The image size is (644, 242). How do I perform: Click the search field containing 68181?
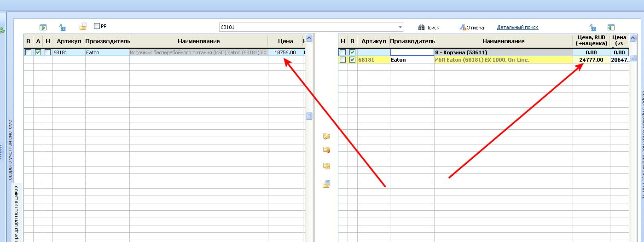pos(308,27)
